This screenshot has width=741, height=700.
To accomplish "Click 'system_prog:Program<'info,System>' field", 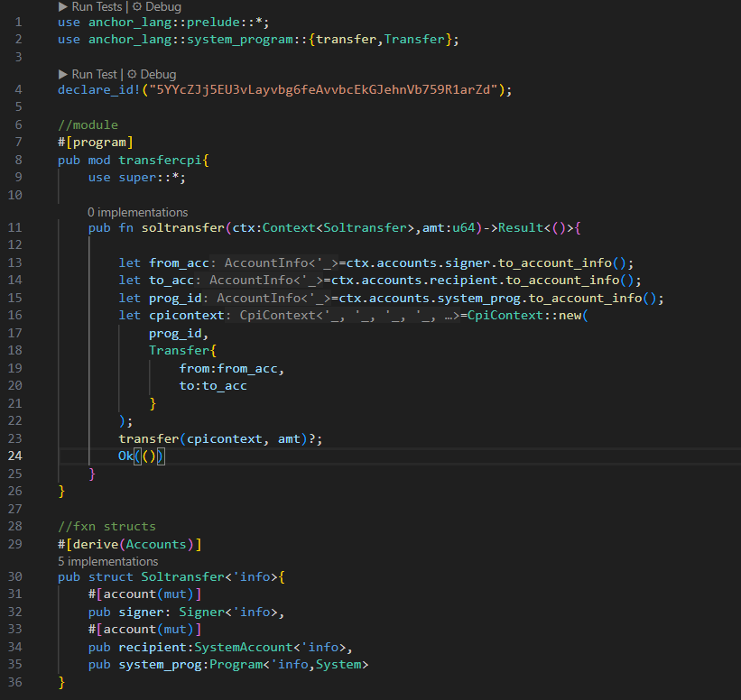I will (244, 665).
